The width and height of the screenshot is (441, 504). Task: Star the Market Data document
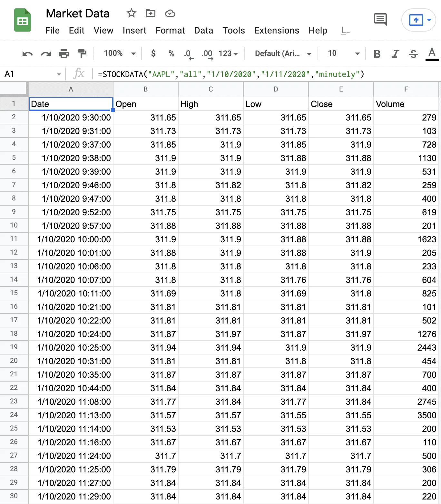pyautogui.click(x=131, y=13)
